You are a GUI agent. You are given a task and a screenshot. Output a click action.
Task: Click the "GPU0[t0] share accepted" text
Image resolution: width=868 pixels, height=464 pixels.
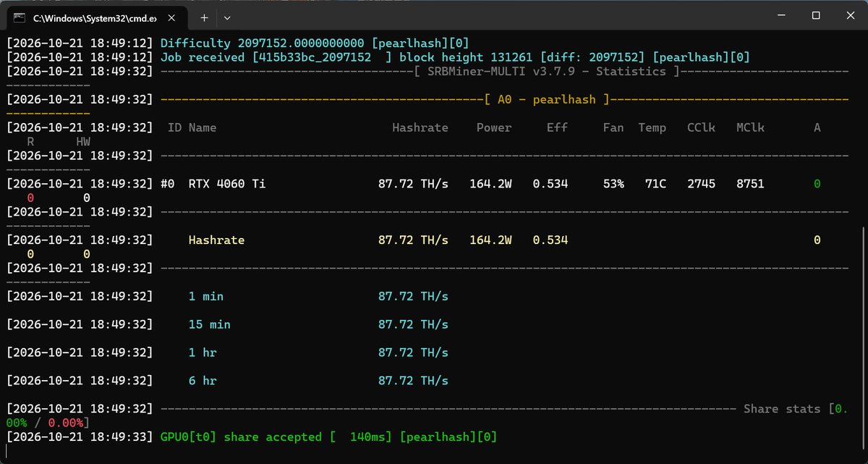pyautogui.click(x=242, y=437)
